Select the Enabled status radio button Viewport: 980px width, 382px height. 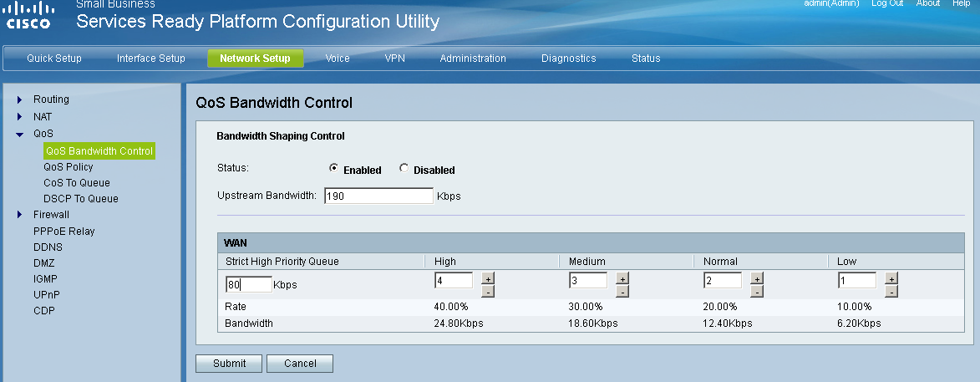[334, 169]
